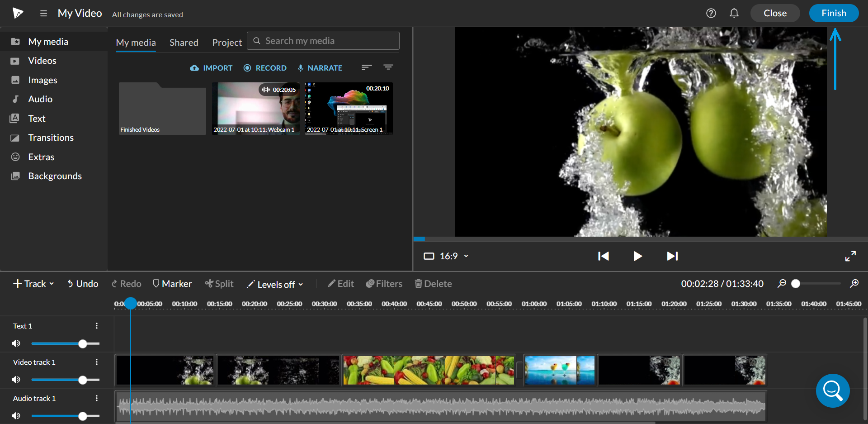Add a Marker at the playhead
The width and height of the screenshot is (868, 424).
(x=172, y=284)
